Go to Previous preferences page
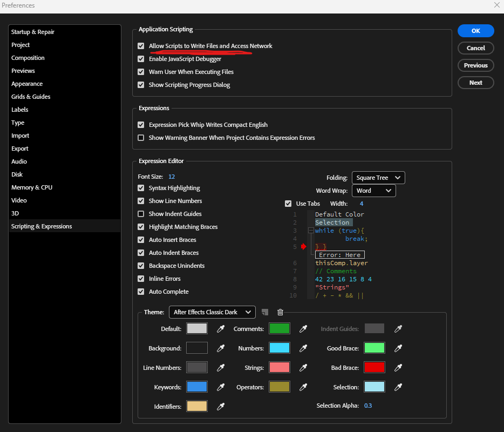The width and height of the screenshot is (504, 432). pyautogui.click(x=476, y=65)
